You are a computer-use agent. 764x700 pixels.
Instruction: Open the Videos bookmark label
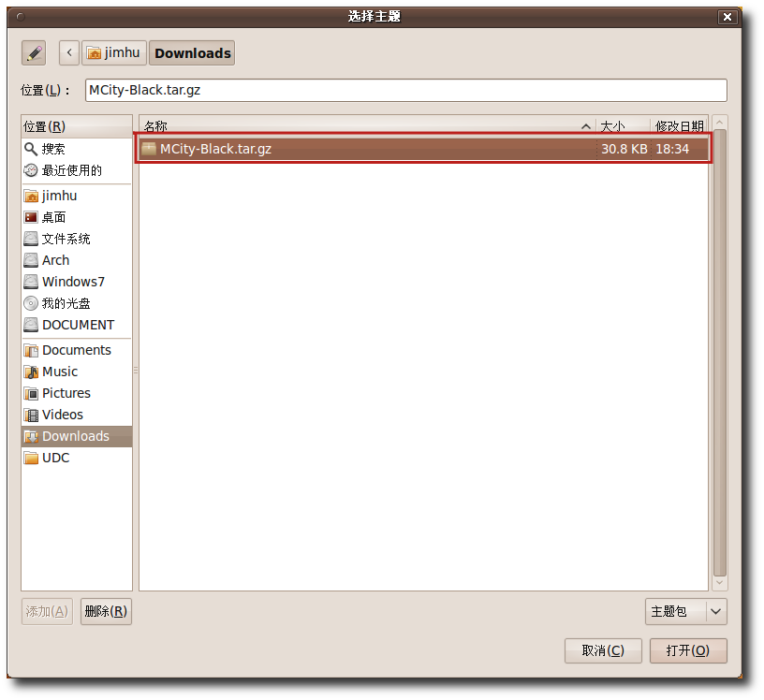[63, 415]
